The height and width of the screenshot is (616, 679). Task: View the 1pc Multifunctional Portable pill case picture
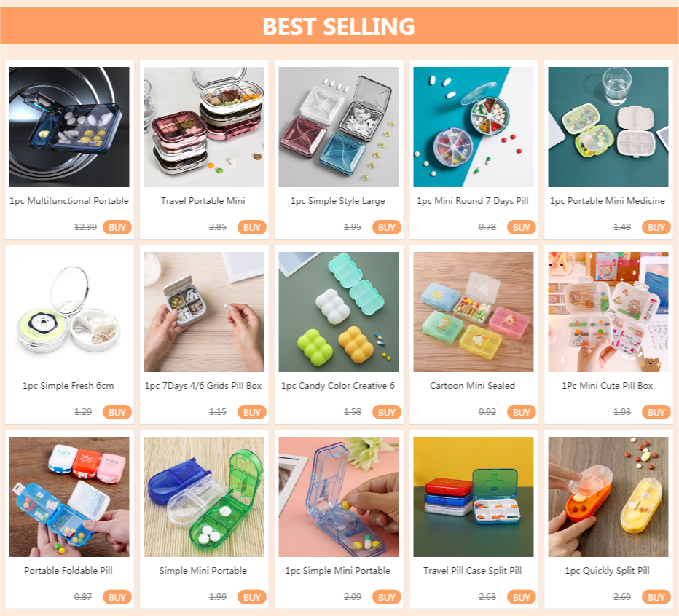pyautogui.click(x=69, y=127)
